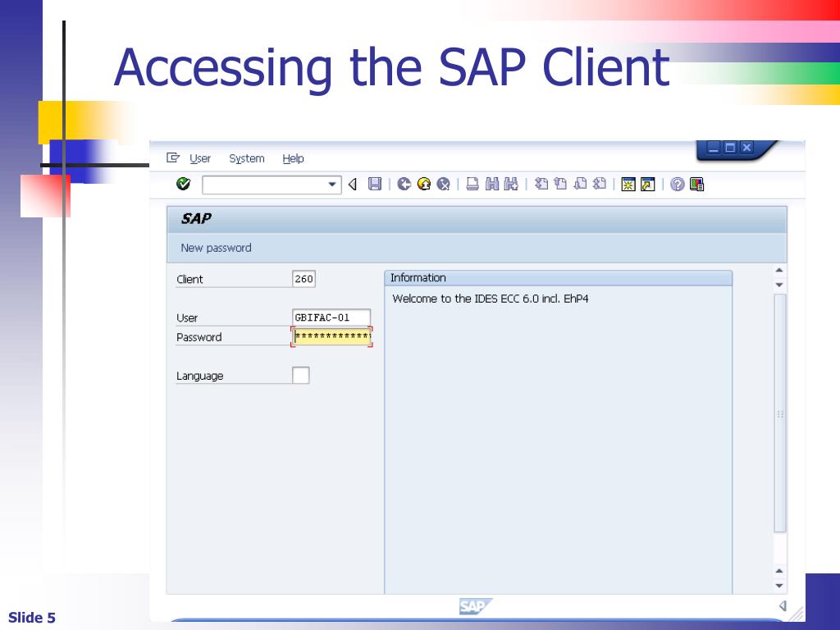Click the highlighted Password field

tap(331, 337)
